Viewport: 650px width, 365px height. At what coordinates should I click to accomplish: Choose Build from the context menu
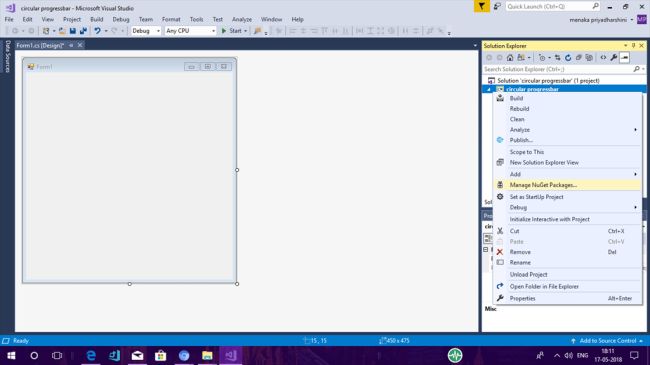pos(568,98)
